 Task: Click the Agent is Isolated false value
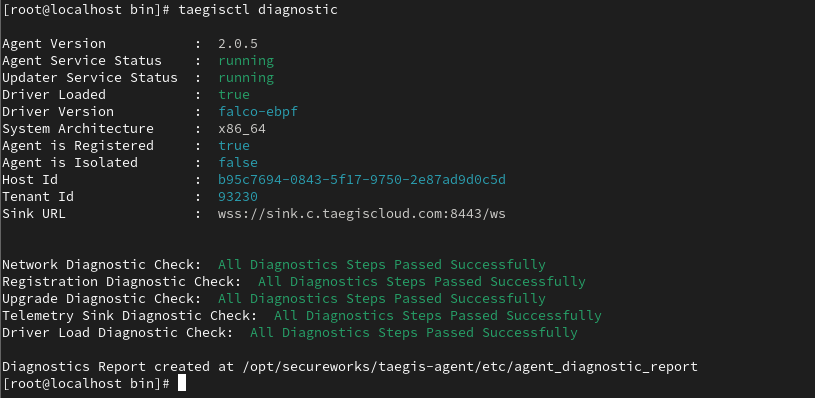(x=238, y=163)
